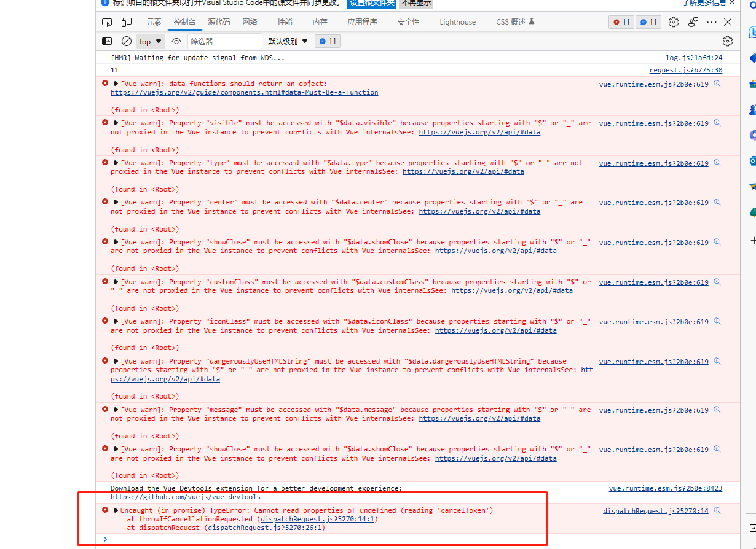756x549 pixels.
Task: Clear the console with the clear icon
Action: point(127,41)
